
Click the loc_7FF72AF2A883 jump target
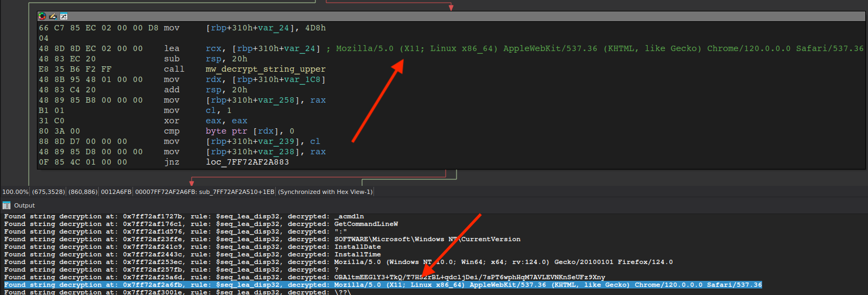point(248,162)
